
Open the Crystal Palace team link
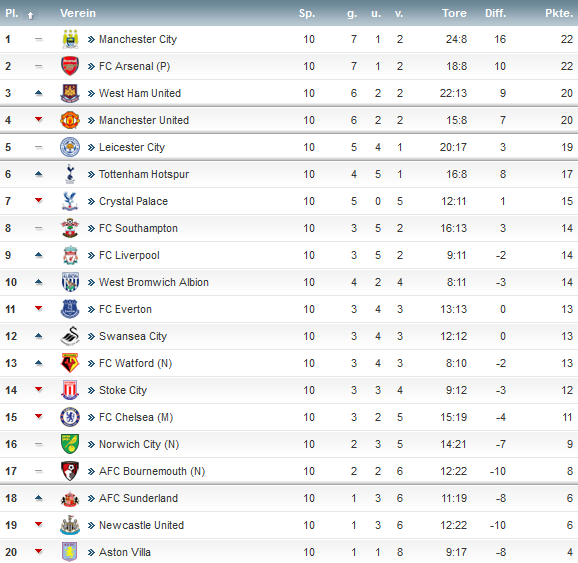(x=133, y=201)
